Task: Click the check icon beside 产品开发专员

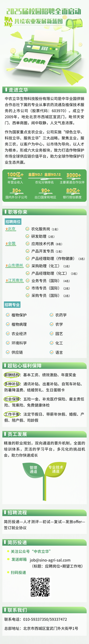Action: 27,251
